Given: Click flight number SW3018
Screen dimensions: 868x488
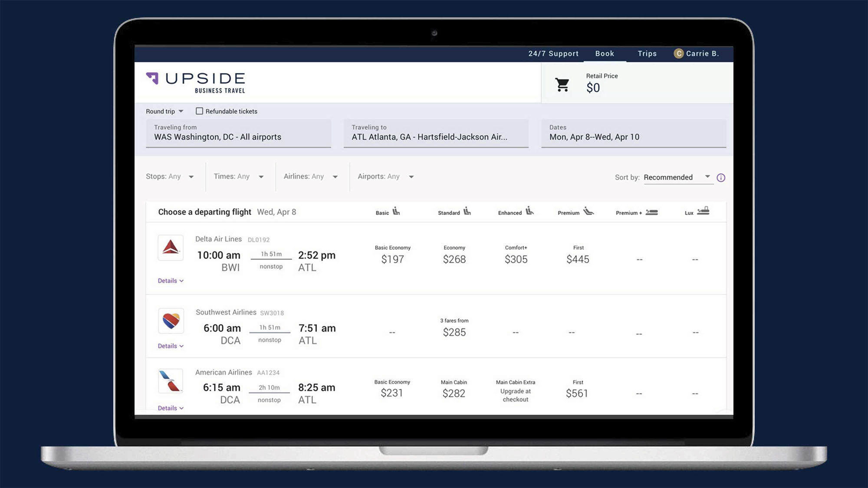Looking at the screenshot, I should [272, 313].
